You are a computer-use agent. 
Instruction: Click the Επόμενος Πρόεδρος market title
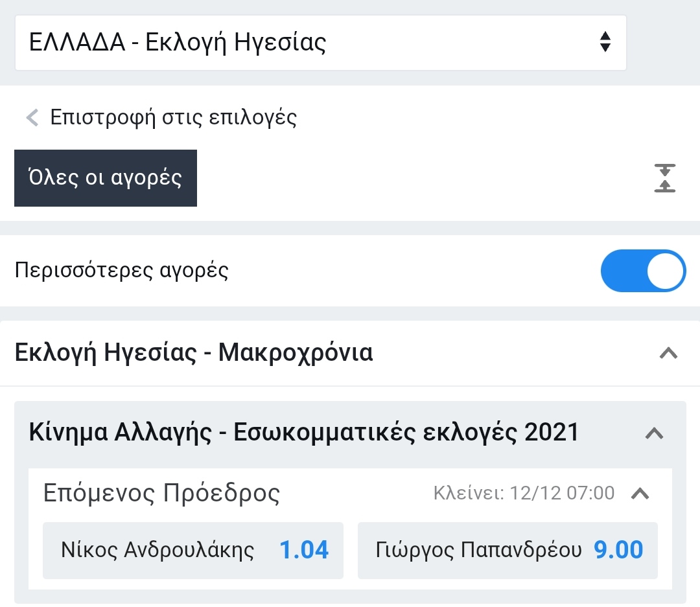[x=161, y=494]
